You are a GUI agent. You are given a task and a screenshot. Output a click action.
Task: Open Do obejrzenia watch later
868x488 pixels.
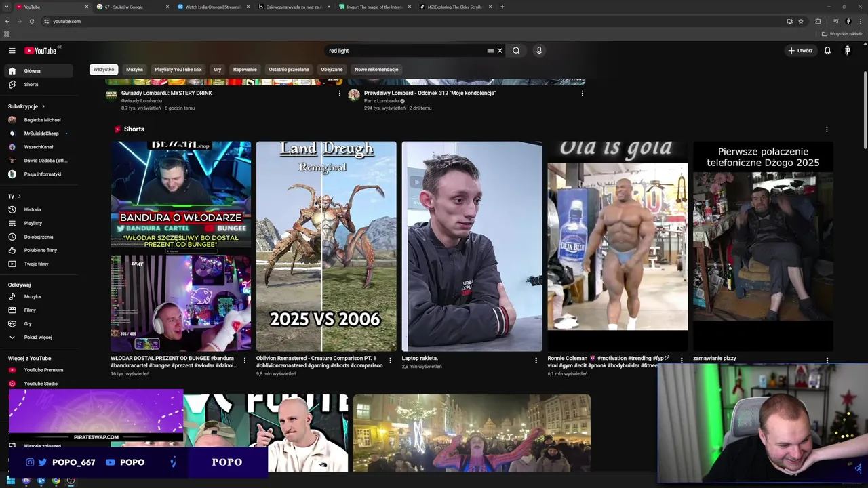(39, 237)
